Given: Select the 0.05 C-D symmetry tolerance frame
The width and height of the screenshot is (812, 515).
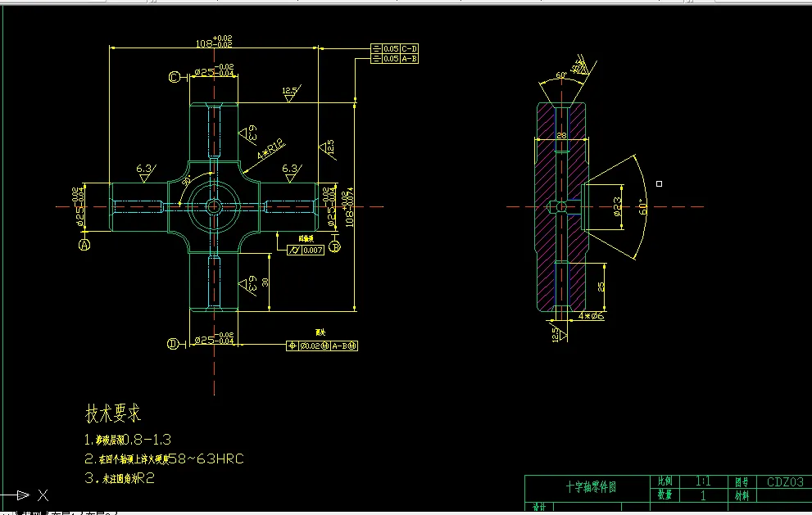Looking at the screenshot, I should coord(395,48).
